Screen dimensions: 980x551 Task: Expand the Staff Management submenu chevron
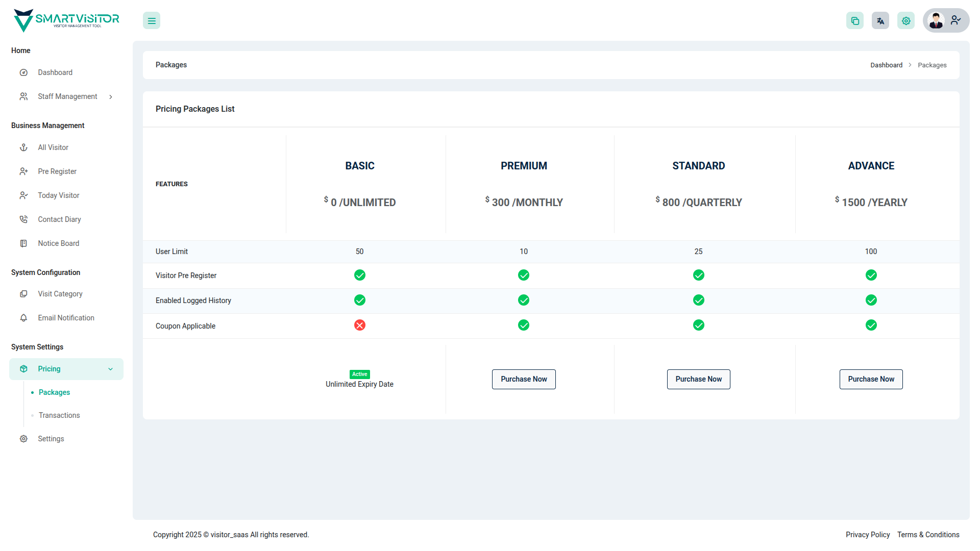[x=111, y=97]
